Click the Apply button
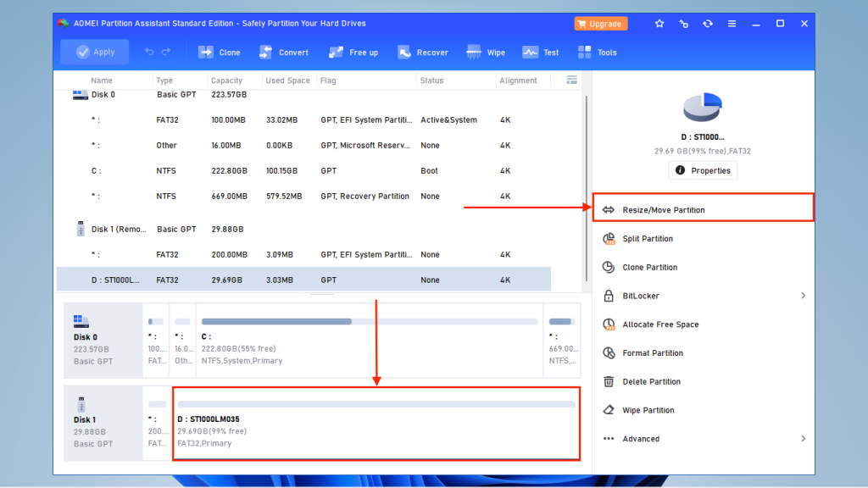This screenshot has width=868, height=488. (x=94, y=52)
